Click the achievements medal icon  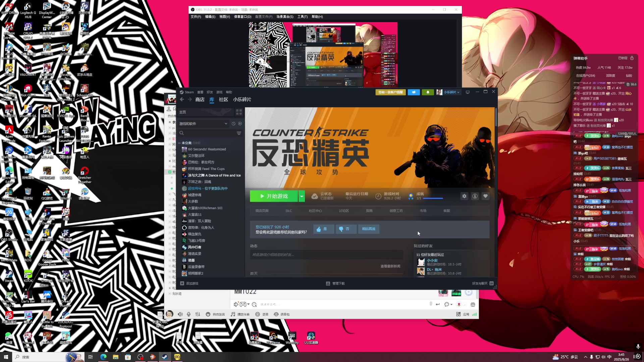(411, 196)
